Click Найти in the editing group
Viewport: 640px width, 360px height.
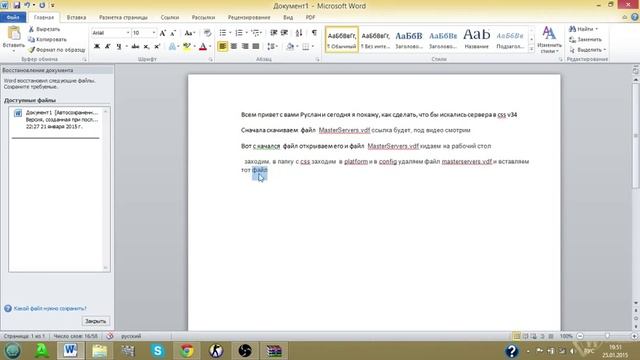pyautogui.click(x=584, y=29)
